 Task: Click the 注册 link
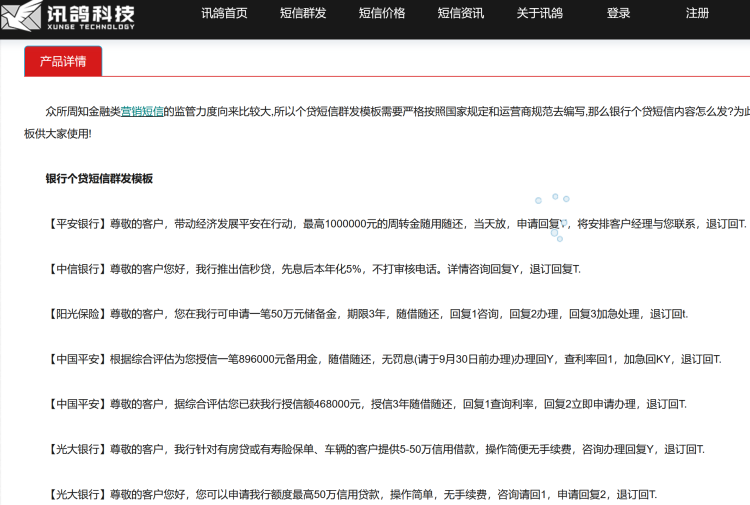(x=697, y=14)
